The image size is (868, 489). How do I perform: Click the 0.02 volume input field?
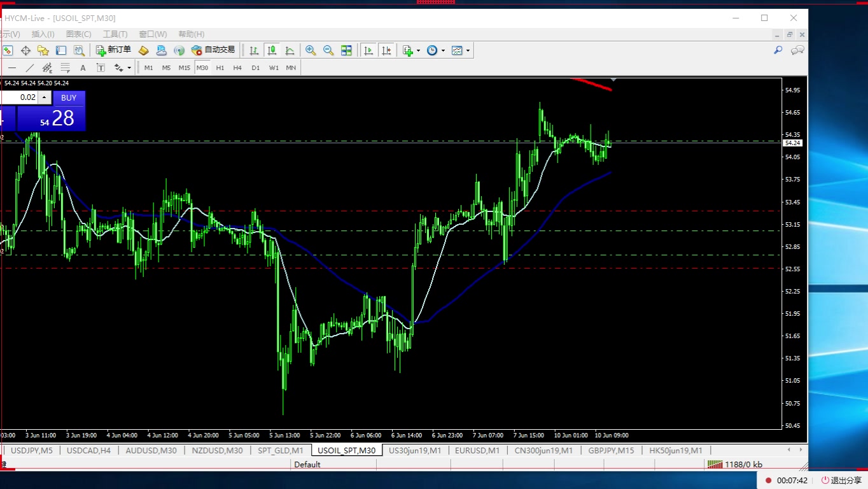pos(19,97)
